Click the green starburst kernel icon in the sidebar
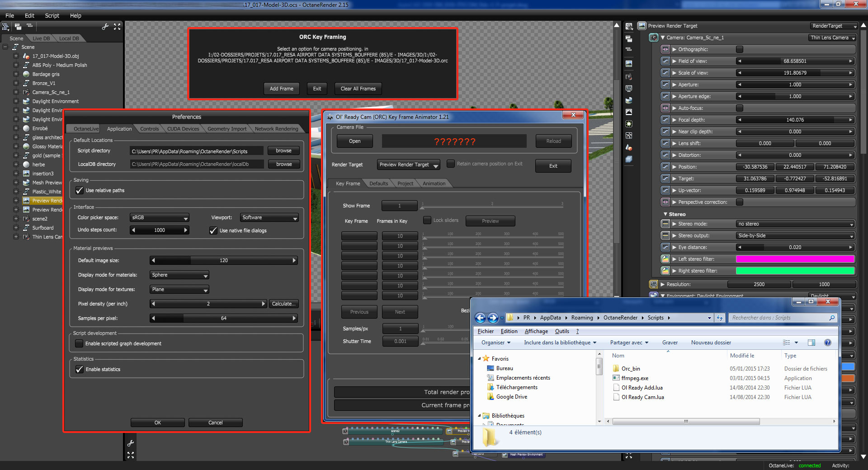This screenshot has height=470, width=868. pos(629,124)
